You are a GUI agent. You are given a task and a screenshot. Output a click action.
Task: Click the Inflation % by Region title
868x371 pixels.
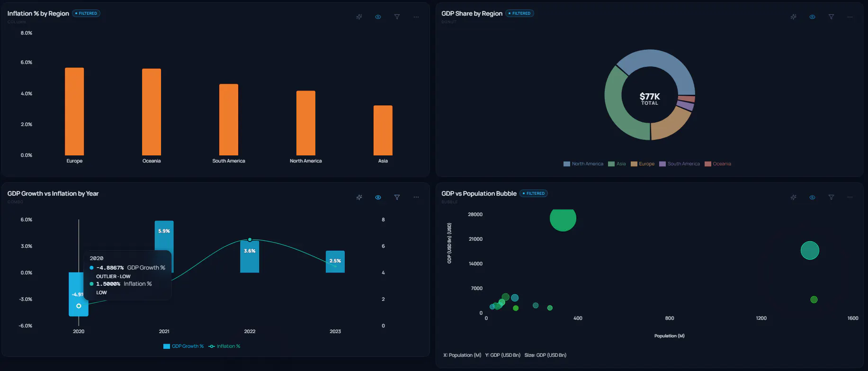[x=38, y=13]
